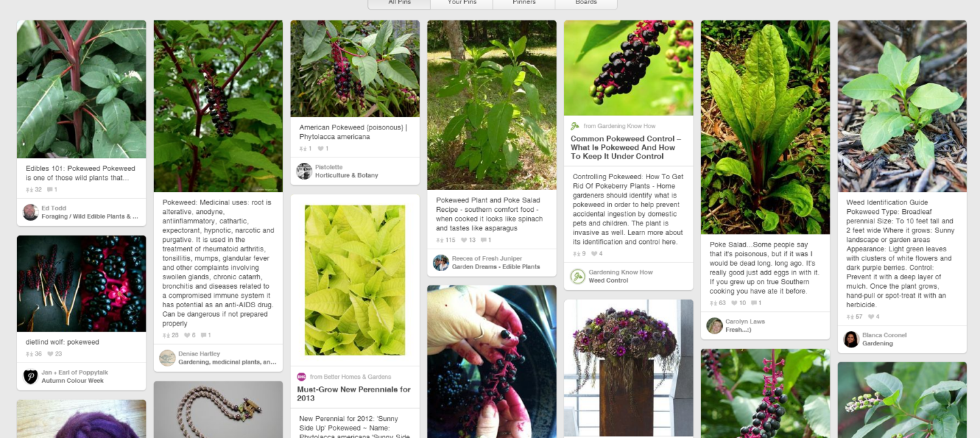Viewport: 980px width, 438px height.
Task: Open the Reeces of Fresh Juniper avatar
Action: [x=441, y=262]
